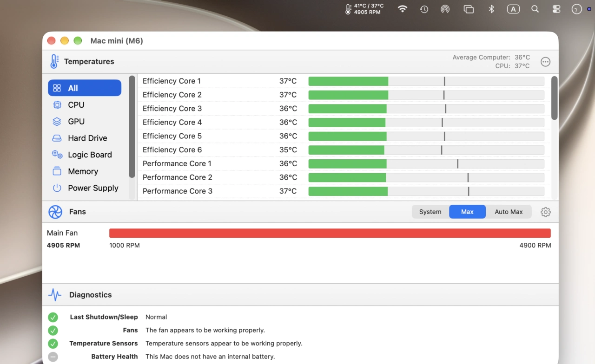Click the Time Machine menu bar icon
595x364 pixels.
tap(424, 9)
